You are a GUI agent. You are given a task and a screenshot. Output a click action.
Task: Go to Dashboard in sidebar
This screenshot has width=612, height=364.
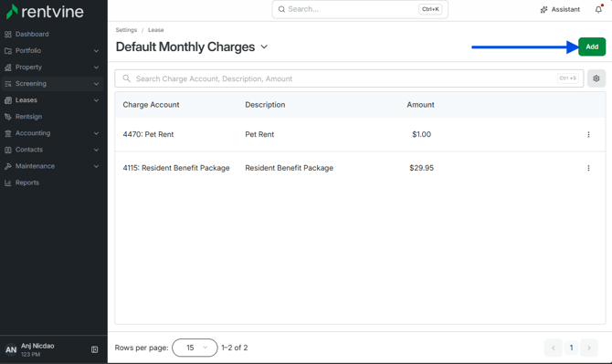coord(32,35)
